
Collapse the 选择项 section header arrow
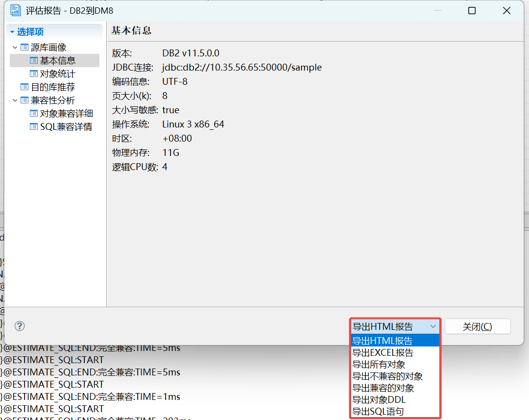click(12, 32)
